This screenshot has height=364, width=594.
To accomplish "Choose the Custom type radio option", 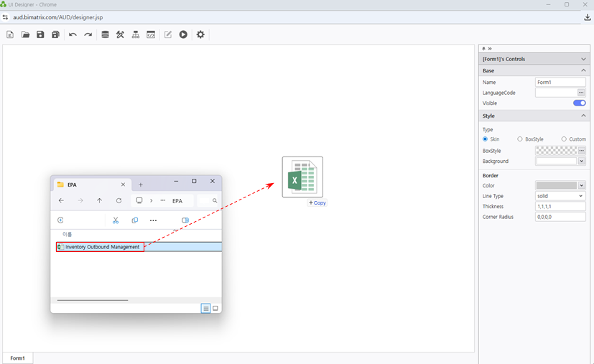I will 564,139.
